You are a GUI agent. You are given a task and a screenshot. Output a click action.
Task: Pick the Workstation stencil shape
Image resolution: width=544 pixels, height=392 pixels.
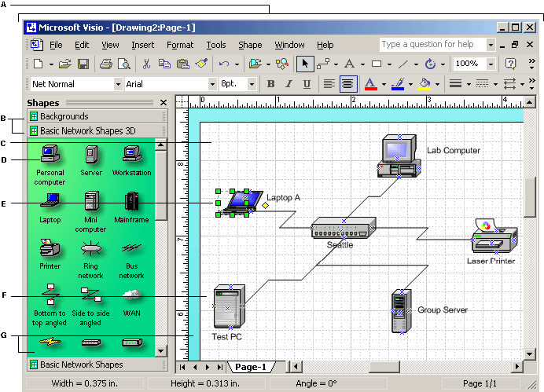click(x=132, y=154)
